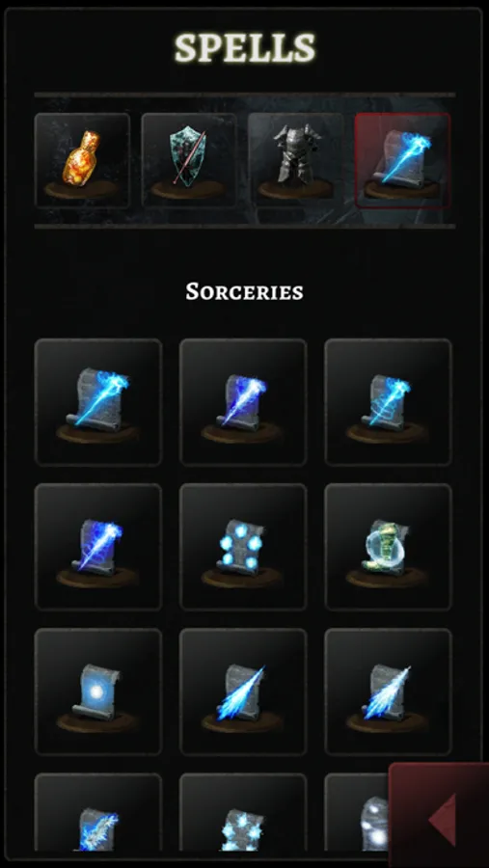Switch to the armor chestplate category
Viewport: 489px width, 868px height.
(296, 160)
